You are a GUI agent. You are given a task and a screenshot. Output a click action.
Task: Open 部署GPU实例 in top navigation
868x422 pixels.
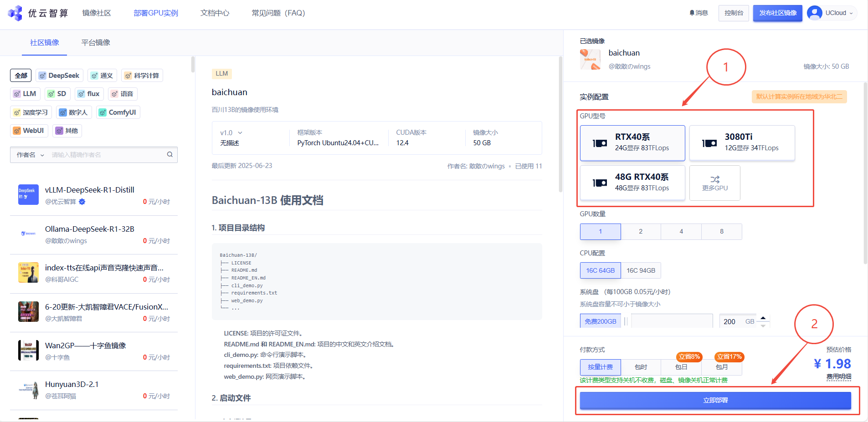[x=156, y=13]
